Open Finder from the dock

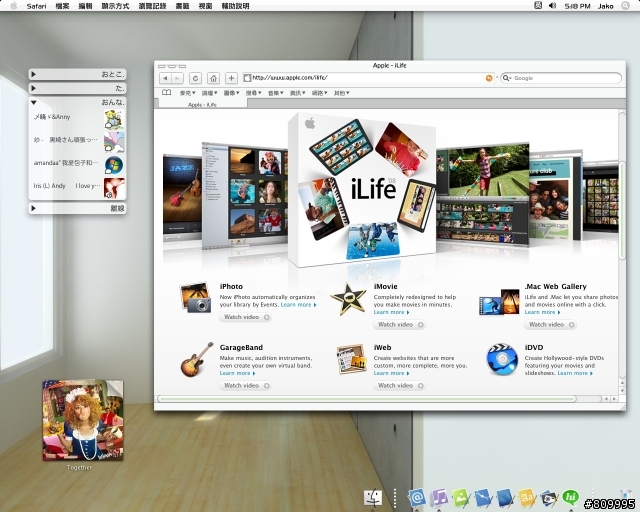(373, 498)
